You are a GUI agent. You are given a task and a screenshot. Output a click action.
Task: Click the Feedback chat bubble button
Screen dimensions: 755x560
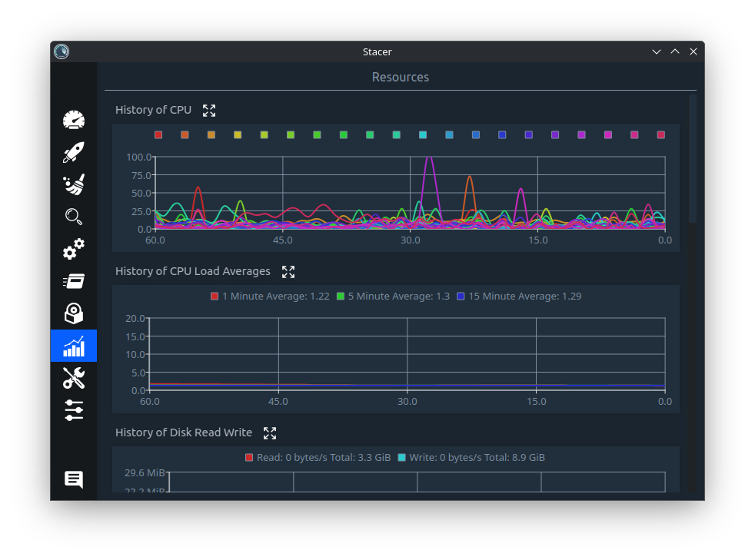(74, 479)
